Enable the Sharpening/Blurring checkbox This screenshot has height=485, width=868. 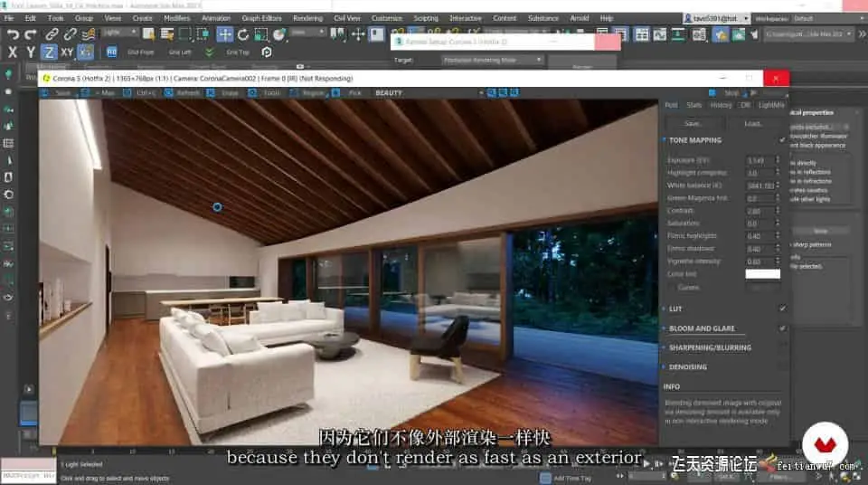tap(782, 347)
